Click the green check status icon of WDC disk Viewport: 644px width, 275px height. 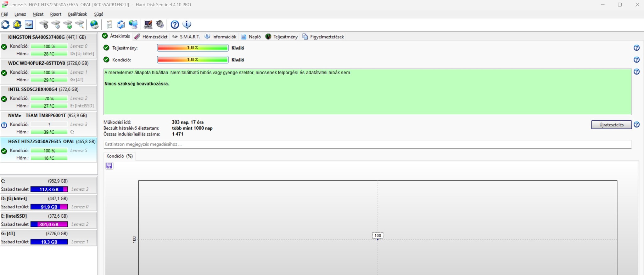tap(4, 73)
